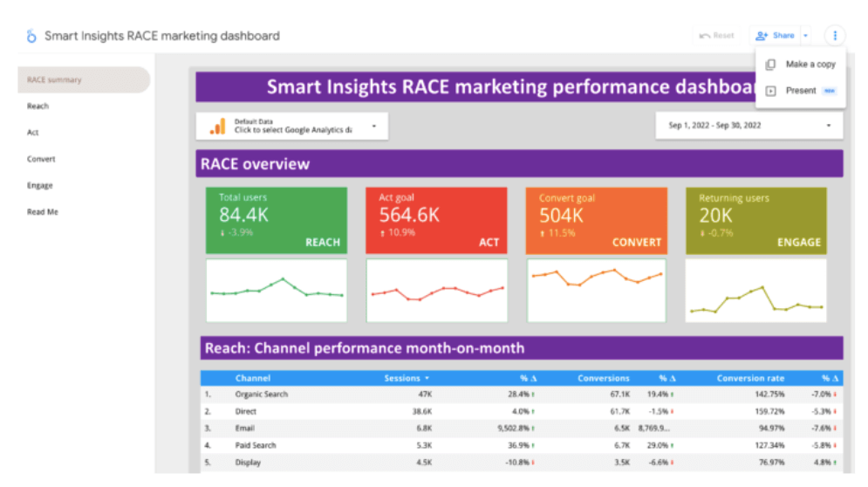Click the red Act goal scorecard
The image size is (868, 487).
[435, 220]
